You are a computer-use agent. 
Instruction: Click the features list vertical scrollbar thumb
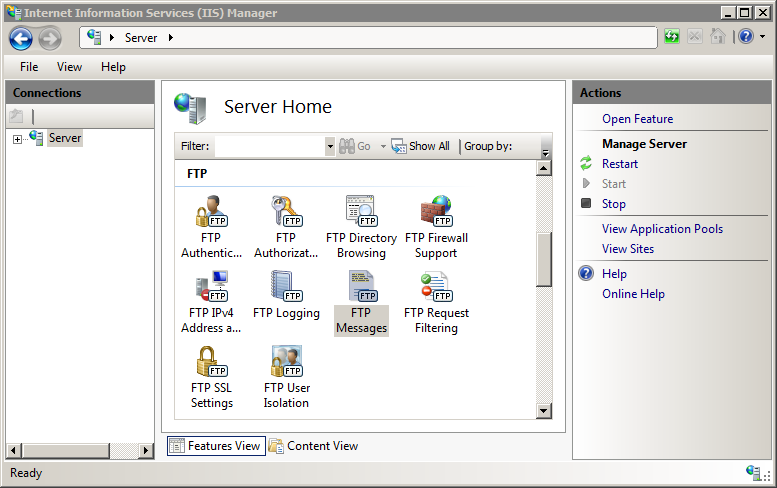click(x=544, y=259)
